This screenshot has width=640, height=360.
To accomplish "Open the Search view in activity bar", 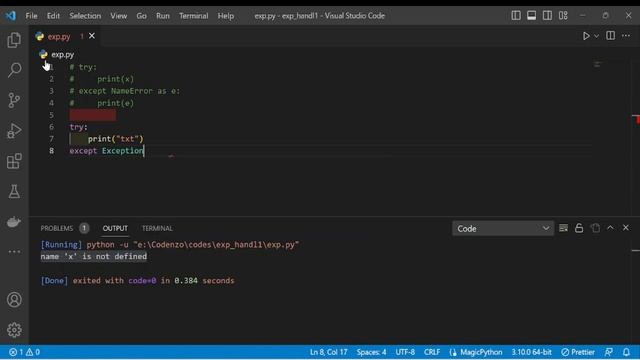I will click(14, 70).
